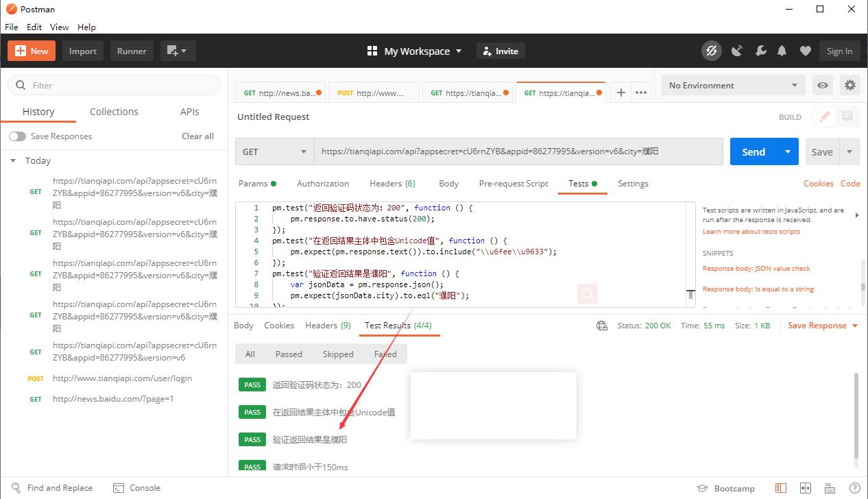Open the Pre-request Script tab

[x=514, y=184]
